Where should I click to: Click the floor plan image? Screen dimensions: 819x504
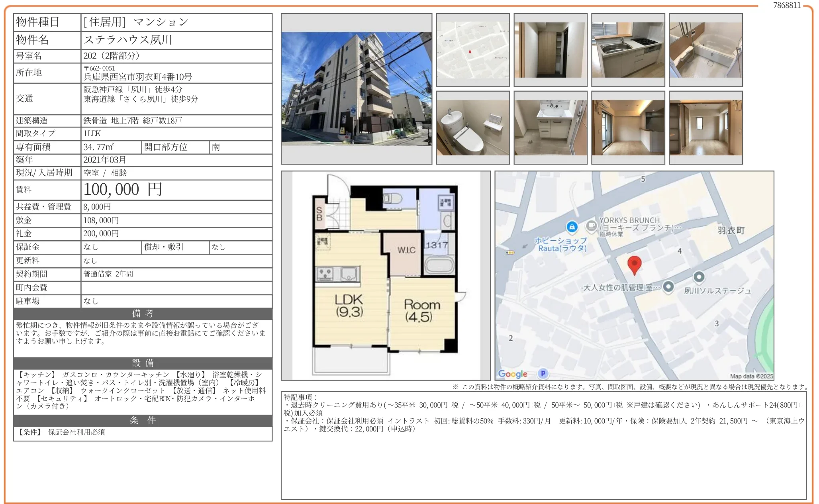click(386, 275)
